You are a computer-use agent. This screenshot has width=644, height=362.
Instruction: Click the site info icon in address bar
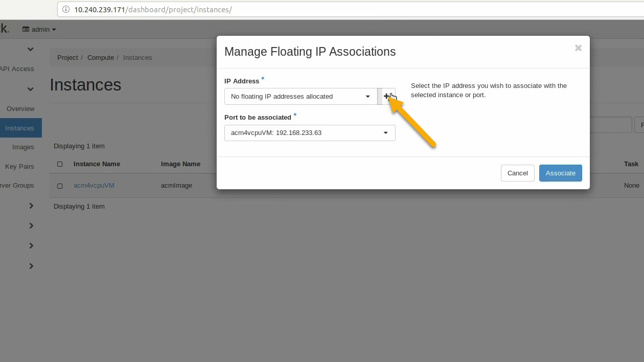65,10
